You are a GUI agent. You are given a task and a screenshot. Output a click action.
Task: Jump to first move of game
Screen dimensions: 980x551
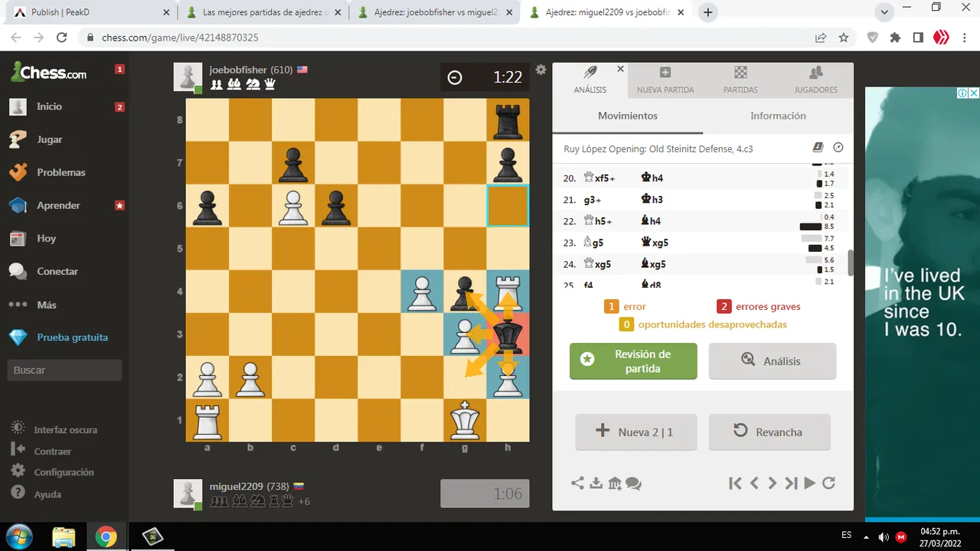[x=735, y=483]
